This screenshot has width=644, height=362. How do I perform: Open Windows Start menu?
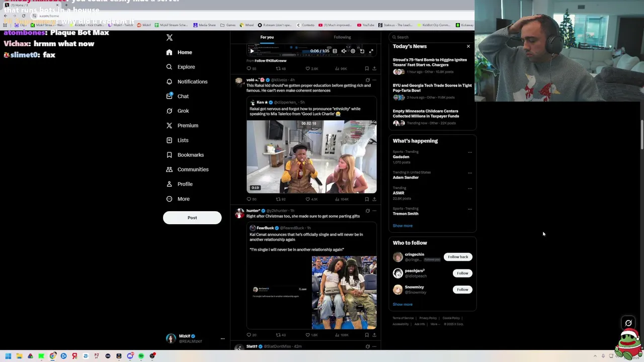pos(8,356)
